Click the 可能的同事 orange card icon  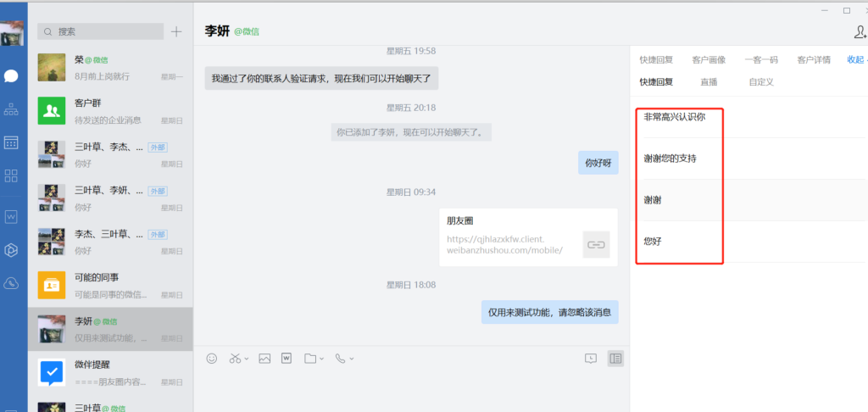pyautogui.click(x=52, y=285)
